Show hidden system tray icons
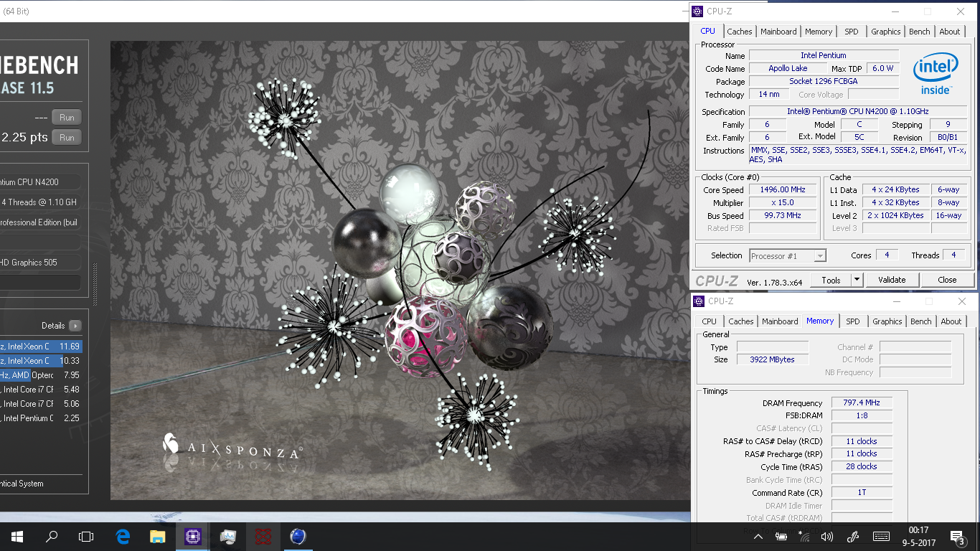This screenshot has height=551, width=980. point(758,537)
